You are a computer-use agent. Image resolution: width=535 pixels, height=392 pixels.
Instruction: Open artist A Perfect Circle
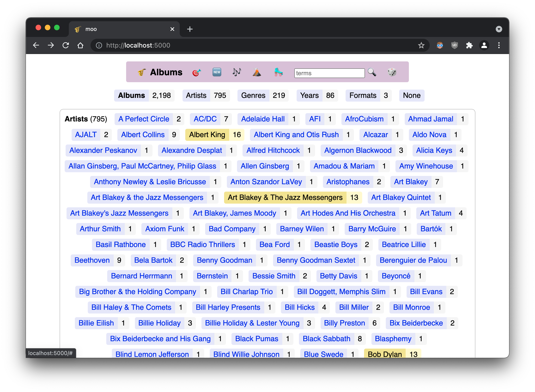pos(144,119)
